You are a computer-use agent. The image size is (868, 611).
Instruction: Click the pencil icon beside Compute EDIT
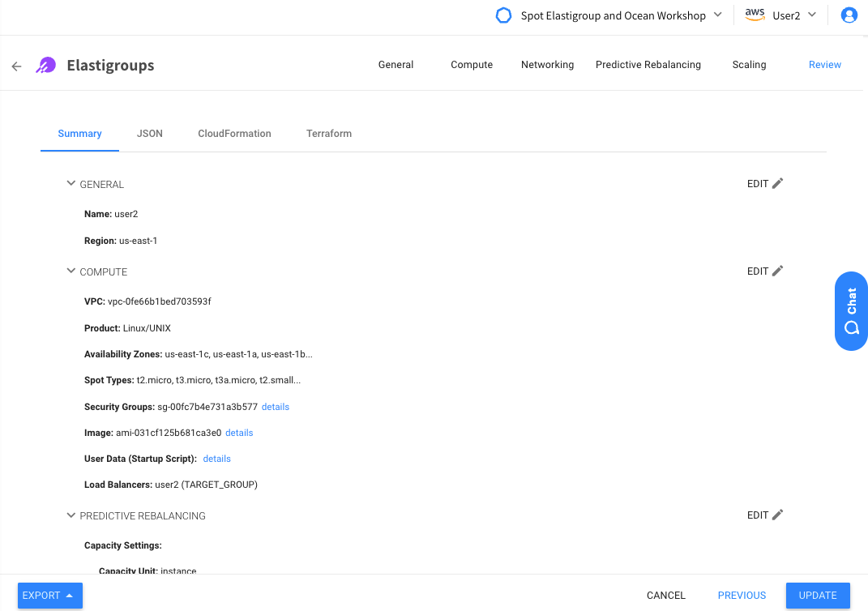pos(777,271)
